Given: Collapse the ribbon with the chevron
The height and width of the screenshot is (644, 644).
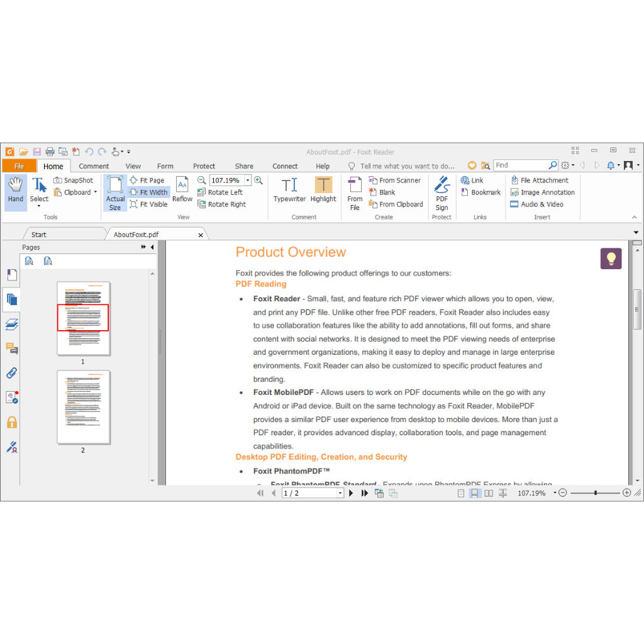Looking at the screenshot, I should click(x=635, y=217).
